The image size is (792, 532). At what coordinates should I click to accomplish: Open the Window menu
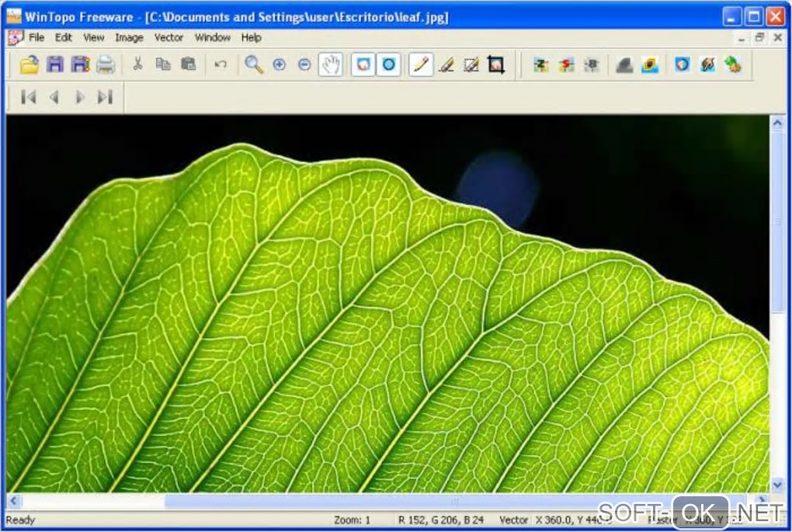pyautogui.click(x=213, y=37)
